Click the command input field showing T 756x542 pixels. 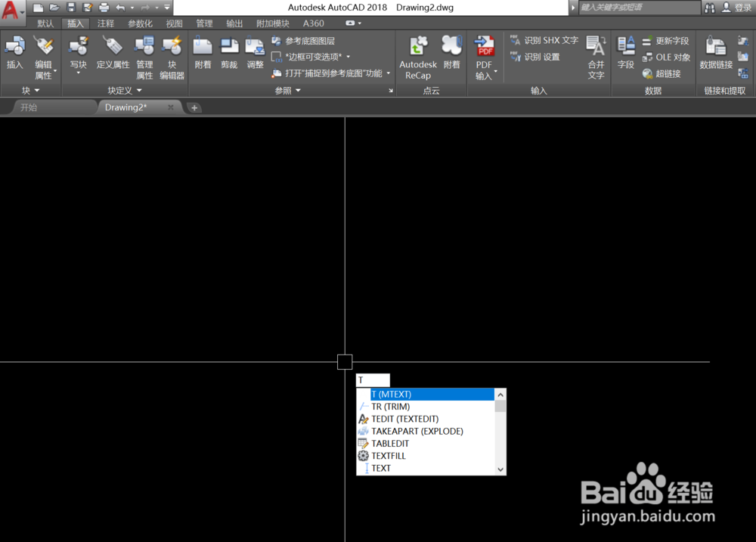click(x=373, y=380)
